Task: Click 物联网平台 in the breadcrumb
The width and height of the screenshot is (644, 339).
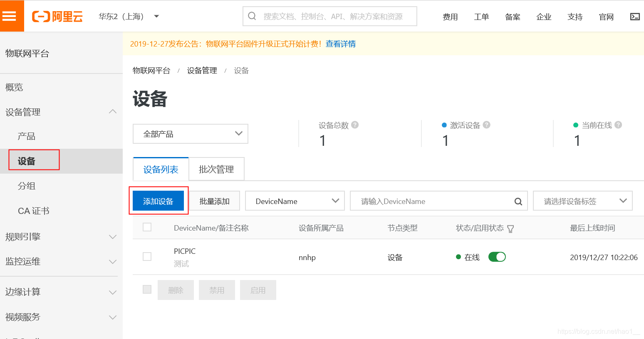Action: coord(151,71)
